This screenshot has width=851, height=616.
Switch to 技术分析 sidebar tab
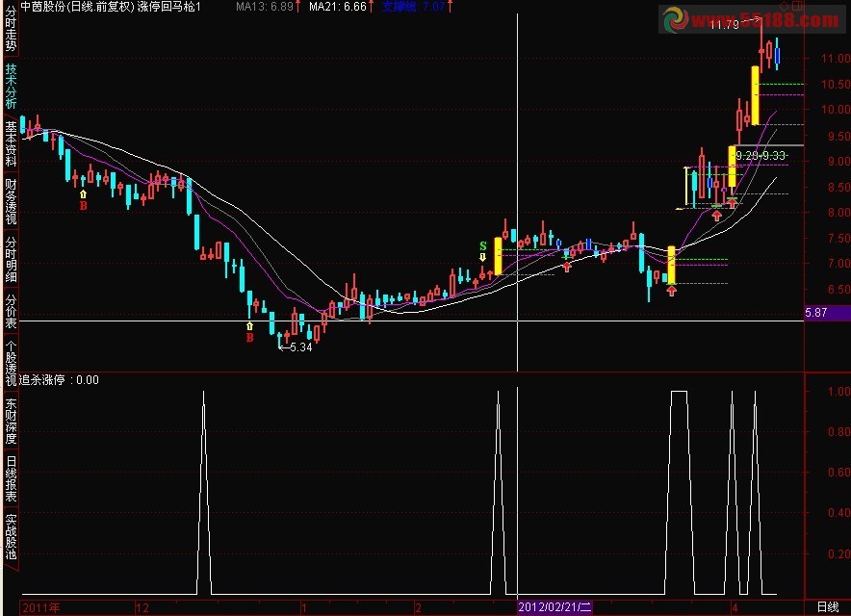(x=11, y=86)
